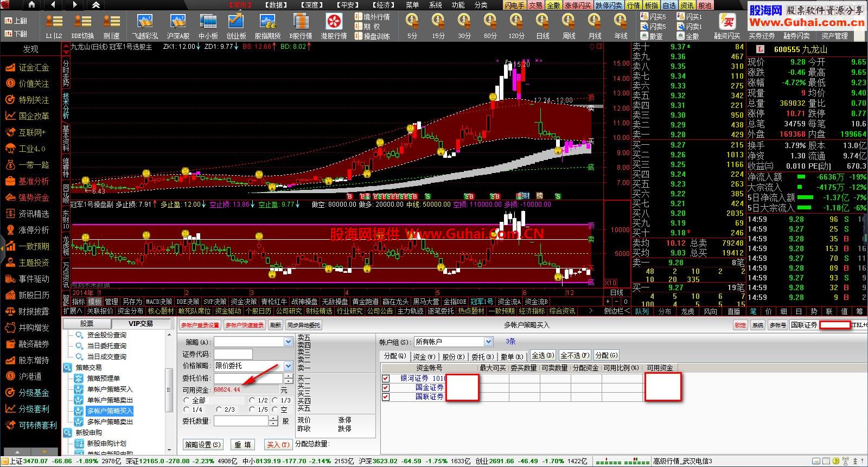The image size is (868, 467).
Task: Click the 证券代码 input field
Action: tap(233, 354)
